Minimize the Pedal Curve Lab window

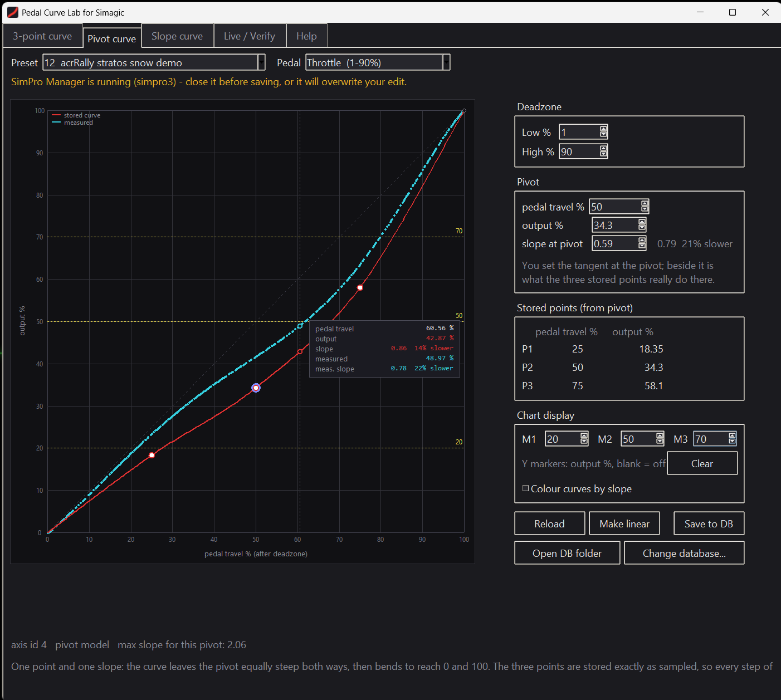(700, 12)
